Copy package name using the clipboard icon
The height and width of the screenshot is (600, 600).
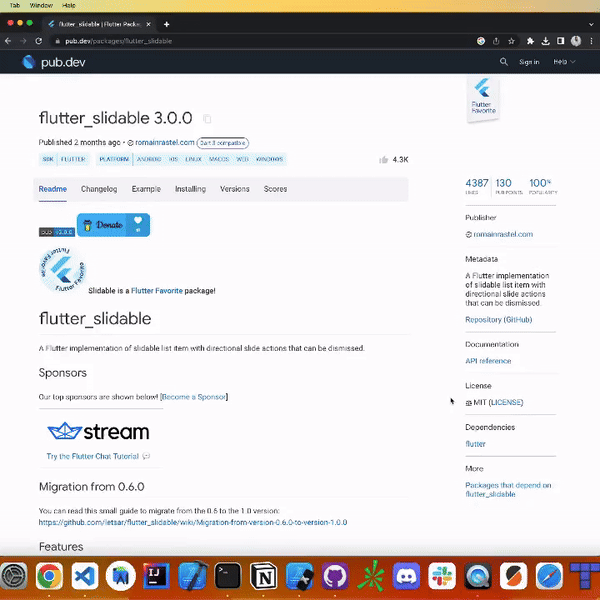click(207, 119)
